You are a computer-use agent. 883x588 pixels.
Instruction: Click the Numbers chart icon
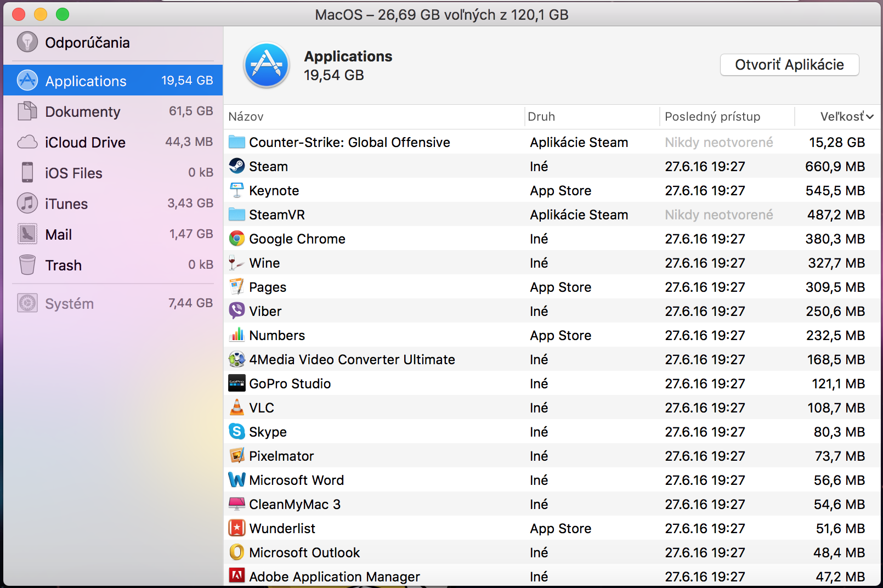(x=236, y=335)
